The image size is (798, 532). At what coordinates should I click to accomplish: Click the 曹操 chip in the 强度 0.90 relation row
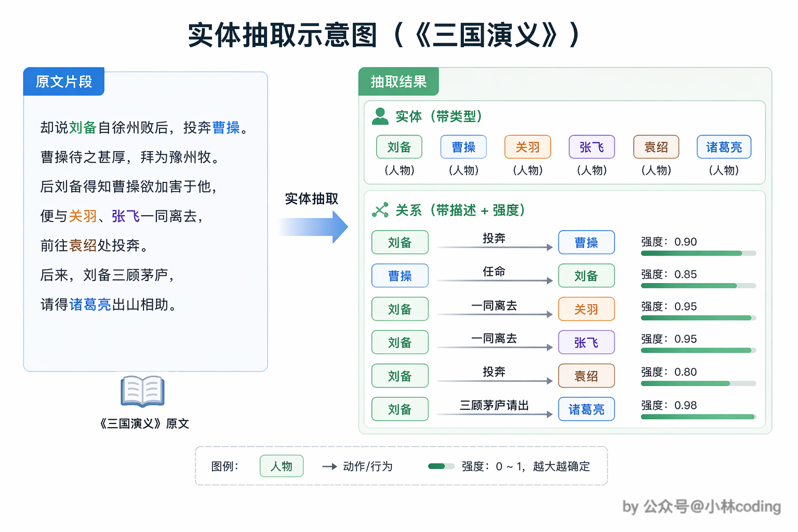pos(587,243)
